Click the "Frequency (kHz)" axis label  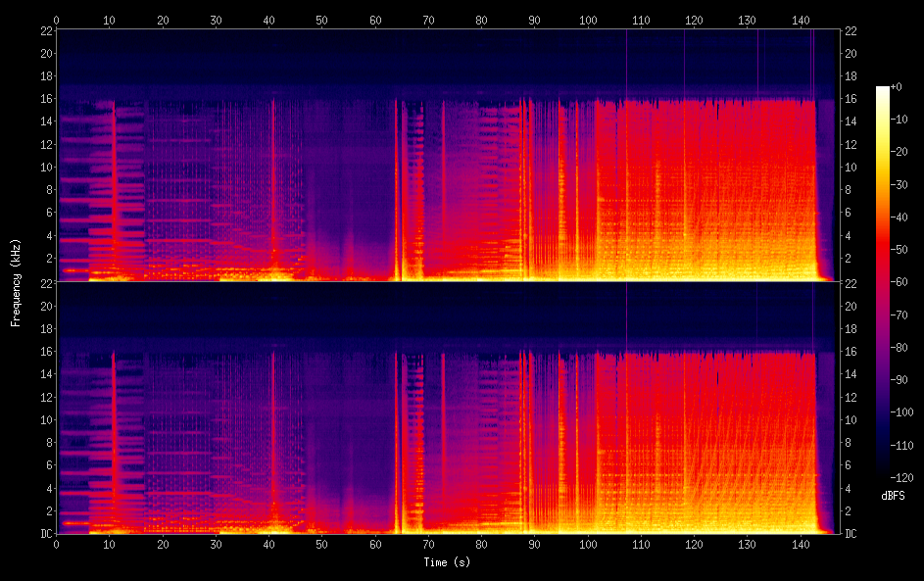tap(17, 281)
